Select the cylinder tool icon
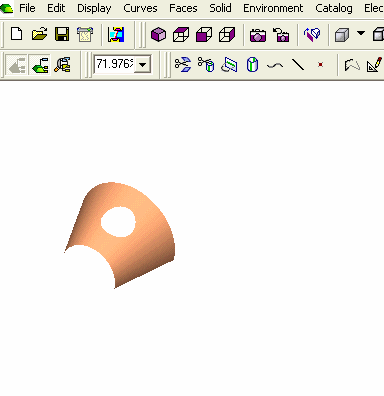This screenshot has height=396, width=384. click(x=252, y=64)
